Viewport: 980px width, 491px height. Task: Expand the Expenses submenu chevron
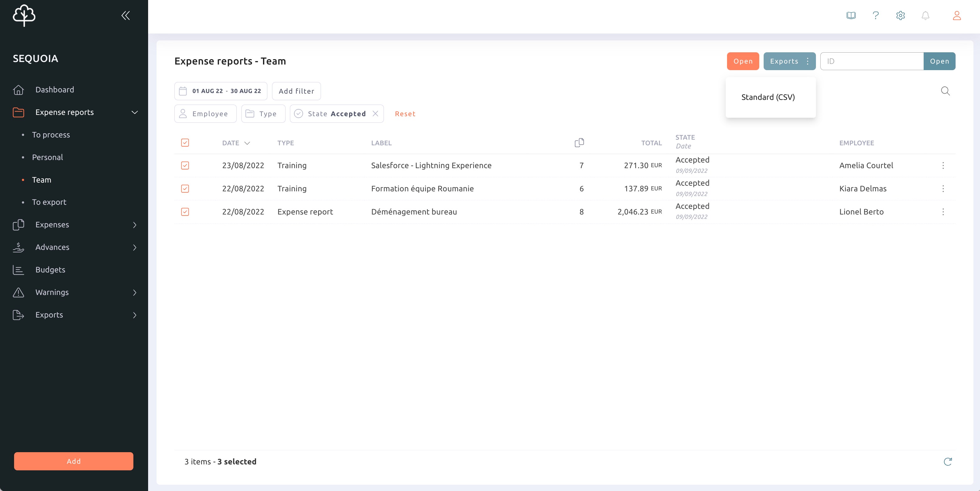tap(135, 225)
